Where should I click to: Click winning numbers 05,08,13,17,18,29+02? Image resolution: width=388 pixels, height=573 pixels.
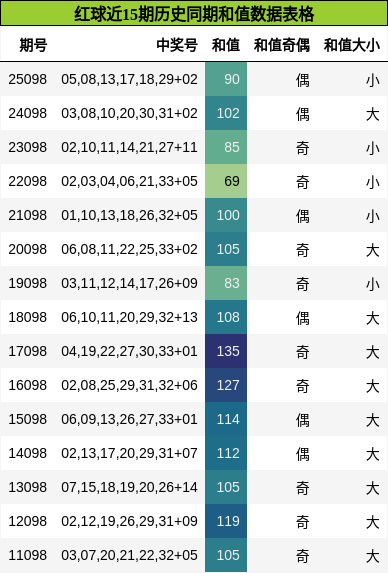click(129, 79)
